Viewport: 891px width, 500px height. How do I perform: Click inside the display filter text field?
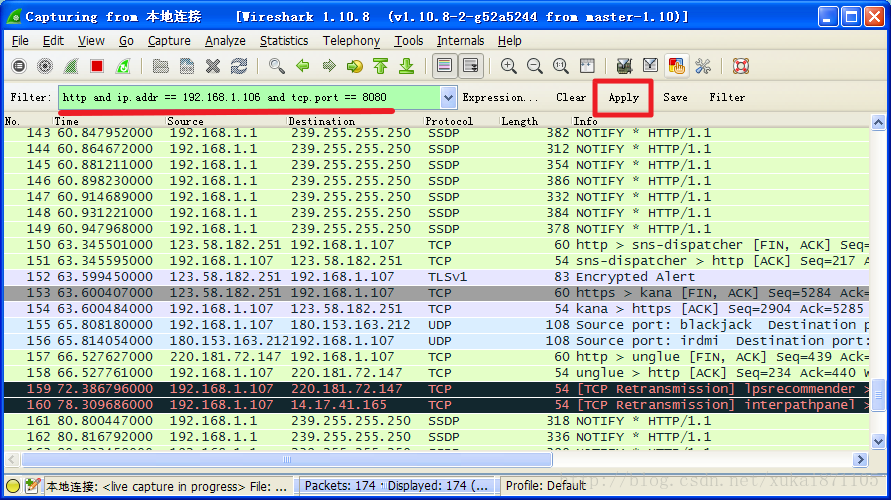tap(250, 98)
